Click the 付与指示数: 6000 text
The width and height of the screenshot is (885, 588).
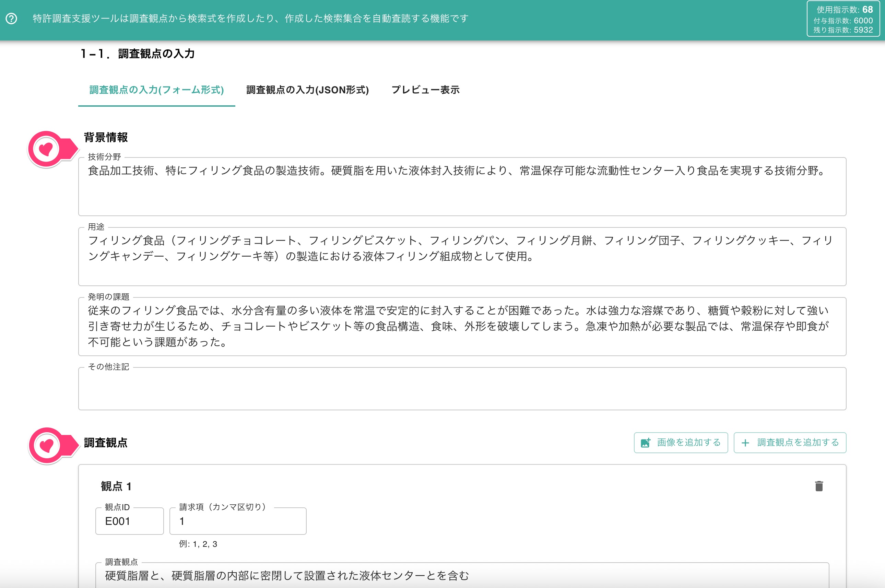pyautogui.click(x=843, y=21)
